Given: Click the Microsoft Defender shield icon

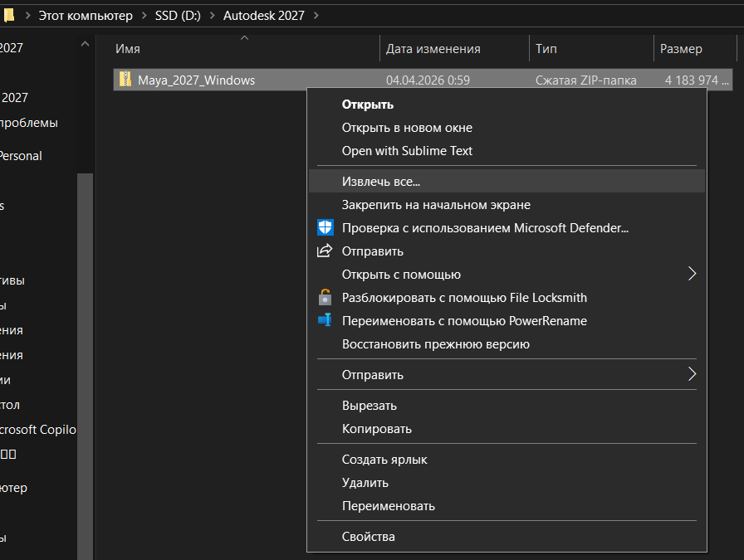Looking at the screenshot, I should point(325,227).
